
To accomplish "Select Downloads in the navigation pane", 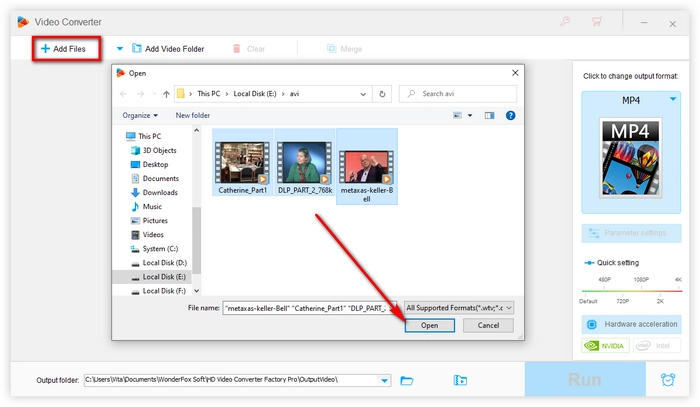I will point(159,192).
